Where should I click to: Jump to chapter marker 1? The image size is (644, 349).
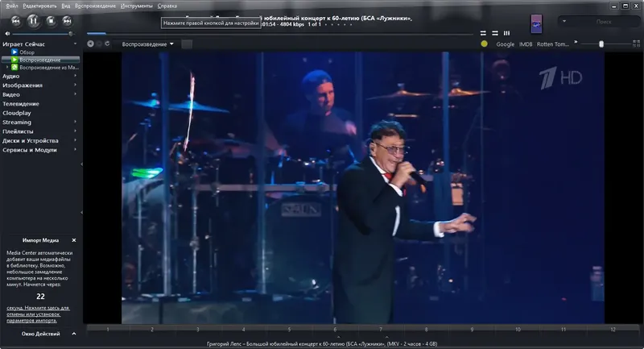click(108, 330)
